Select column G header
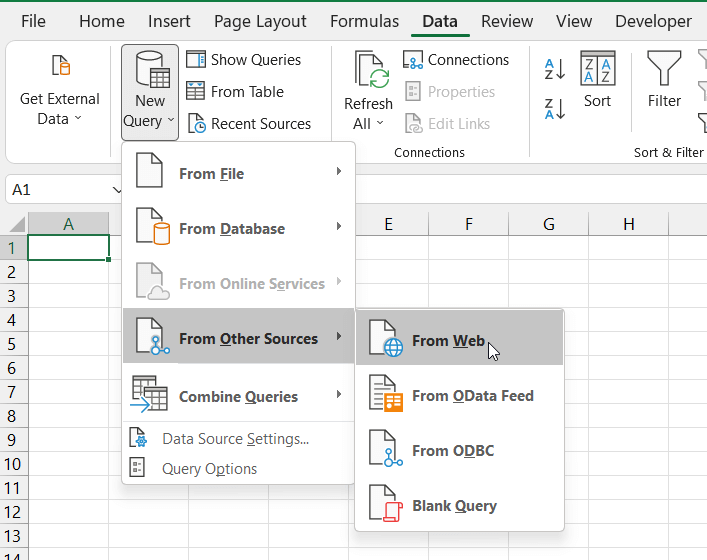This screenshot has width=707, height=560. pos(549,224)
